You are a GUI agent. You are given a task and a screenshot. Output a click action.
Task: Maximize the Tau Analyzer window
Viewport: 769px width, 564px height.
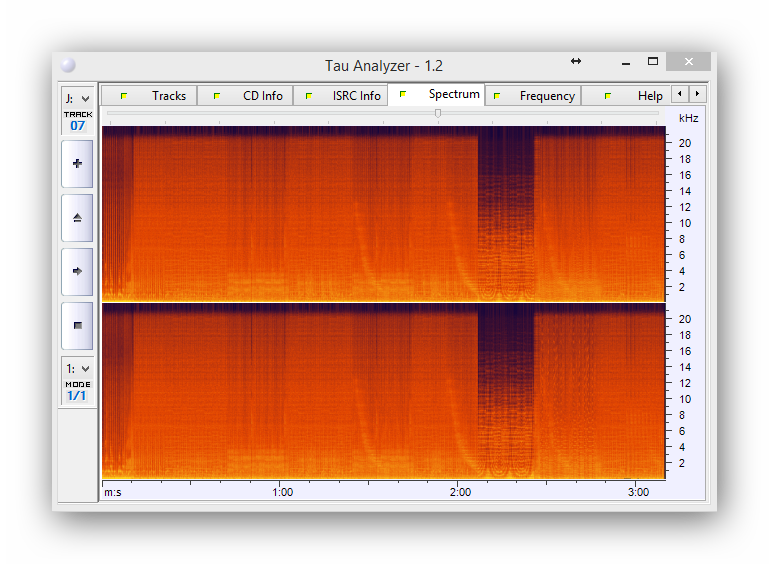pos(653,62)
